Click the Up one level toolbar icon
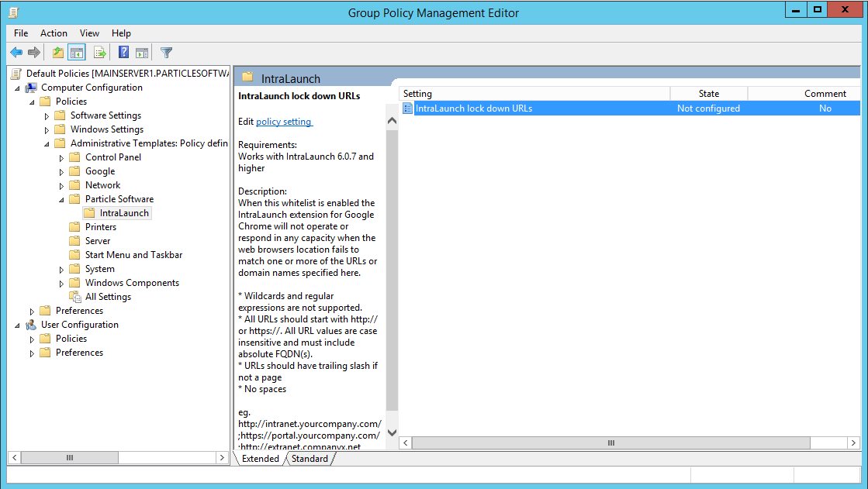 pyautogui.click(x=58, y=53)
